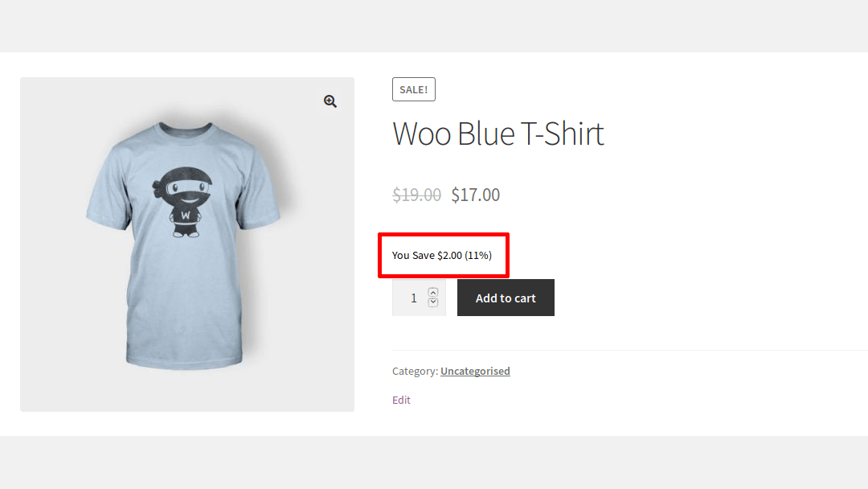Image resolution: width=868 pixels, height=489 pixels.
Task: Visit the Uncategorised category link
Action: pyautogui.click(x=475, y=371)
